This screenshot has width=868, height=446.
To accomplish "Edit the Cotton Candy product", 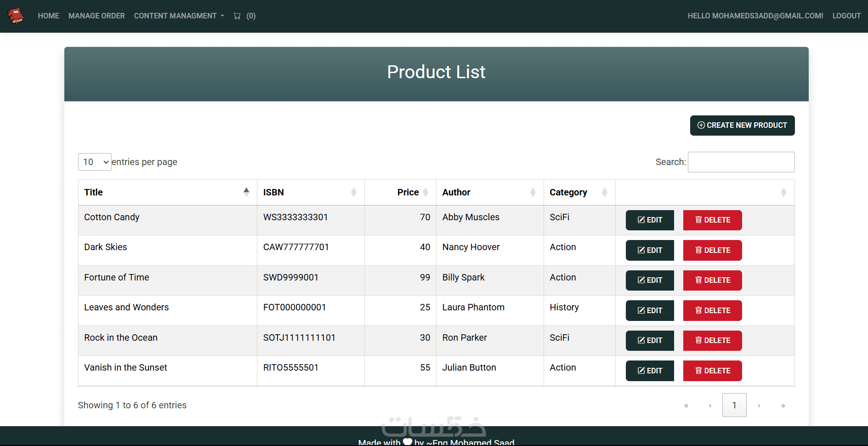I will point(650,220).
